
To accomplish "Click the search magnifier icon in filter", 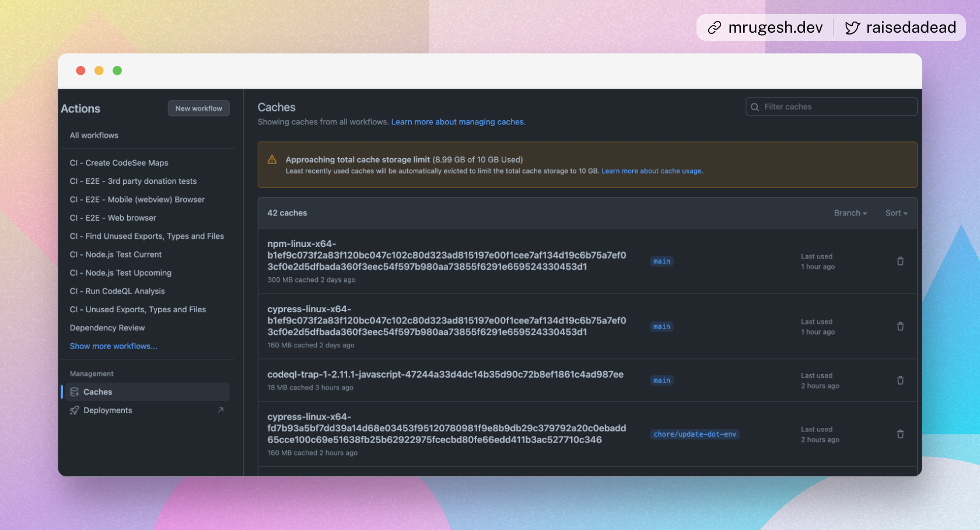I will click(755, 107).
